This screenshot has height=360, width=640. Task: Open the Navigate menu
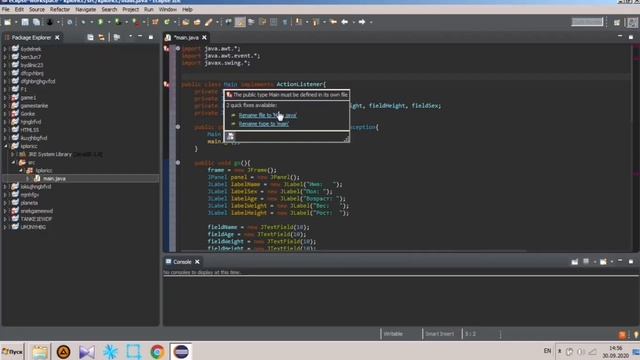pos(86,9)
